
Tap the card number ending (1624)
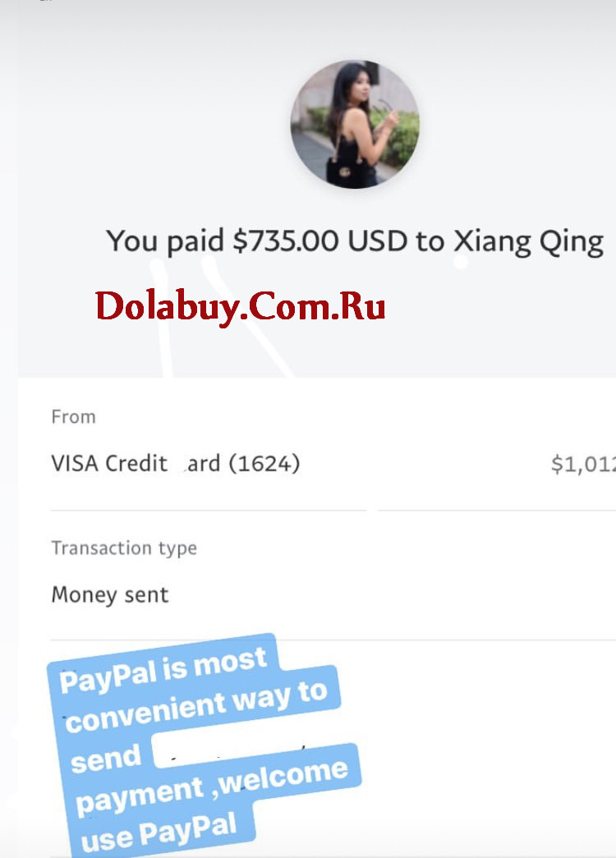tap(264, 463)
